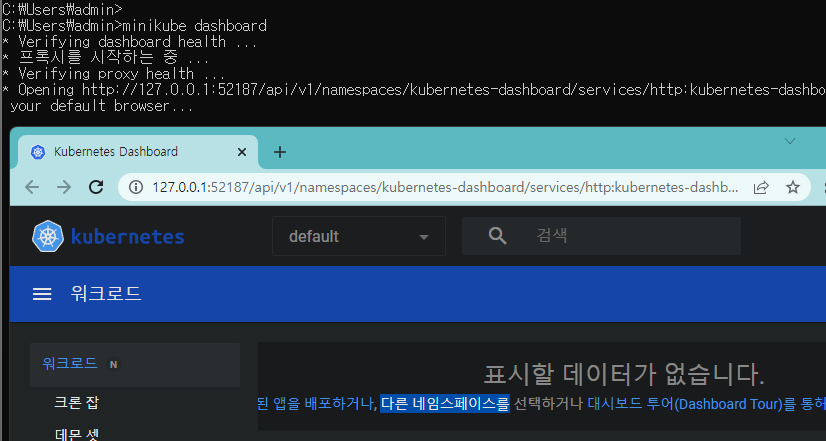The height and width of the screenshot is (441, 826).
Task: Click the Kubernetes Dashboard tab favicon
Action: 38,152
